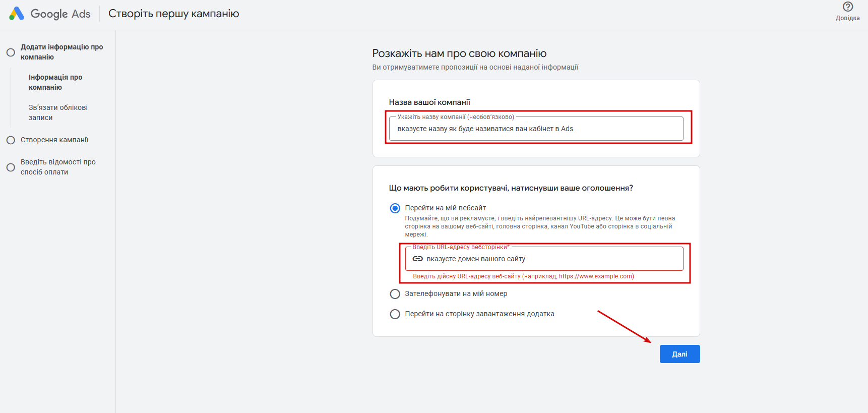
Task: Click the link icon in URL field
Action: [418, 259]
